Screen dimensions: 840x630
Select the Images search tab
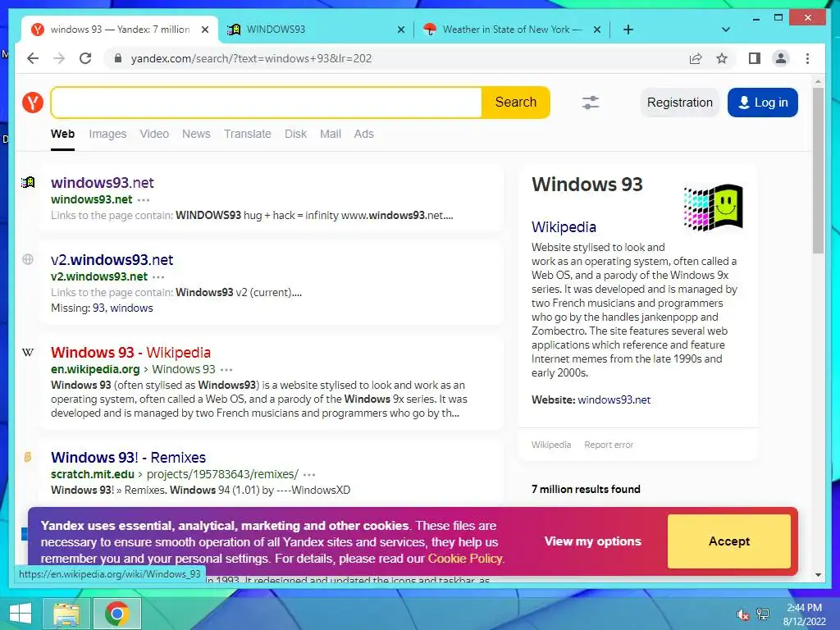click(107, 134)
